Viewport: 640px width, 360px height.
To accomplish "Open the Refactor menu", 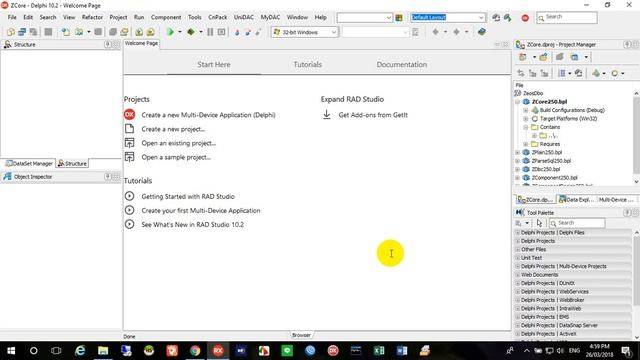I will pyautogui.click(x=92, y=17).
